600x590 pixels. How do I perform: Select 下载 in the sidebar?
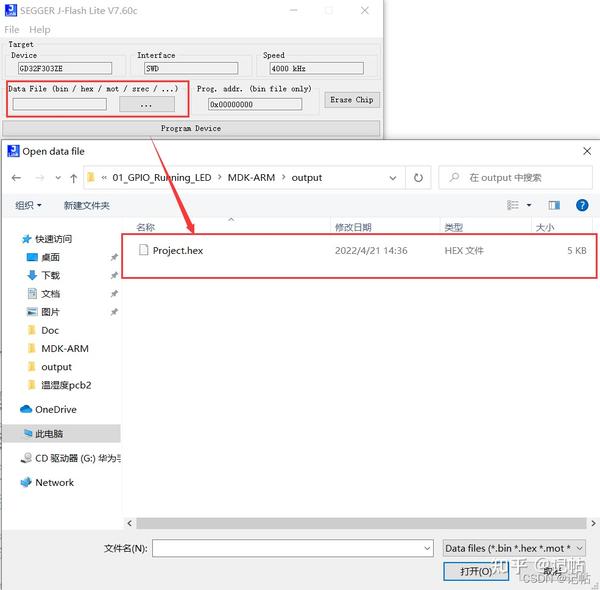43,275
